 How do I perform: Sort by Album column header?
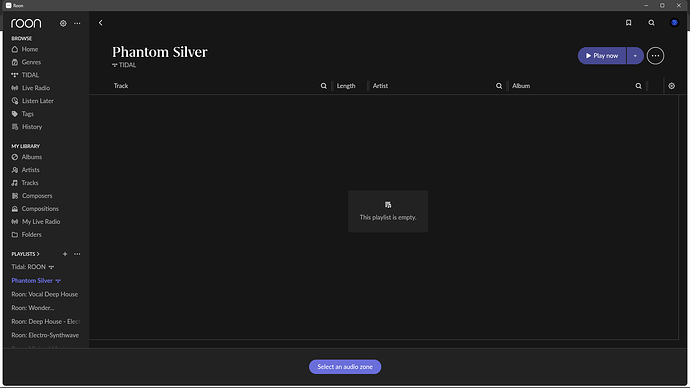coord(521,86)
